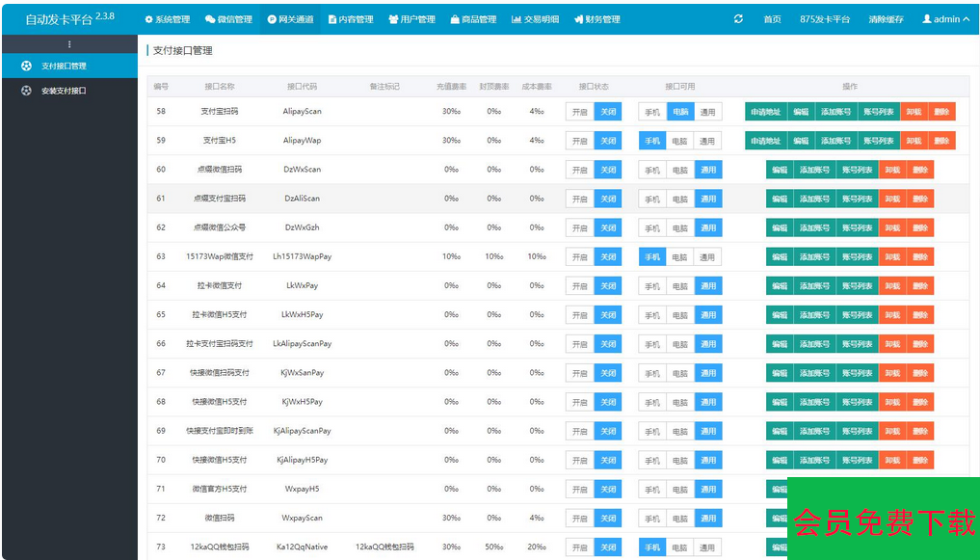The height and width of the screenshot is (560, 980).
Task: Switch 支付宝扫码 interface status to 开启
Action: [579, 112]
